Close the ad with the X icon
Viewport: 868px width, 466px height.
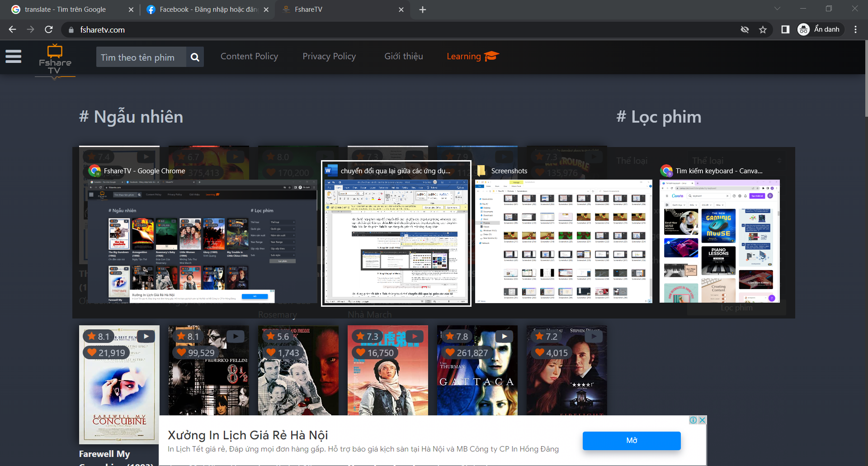coord(702,420)
